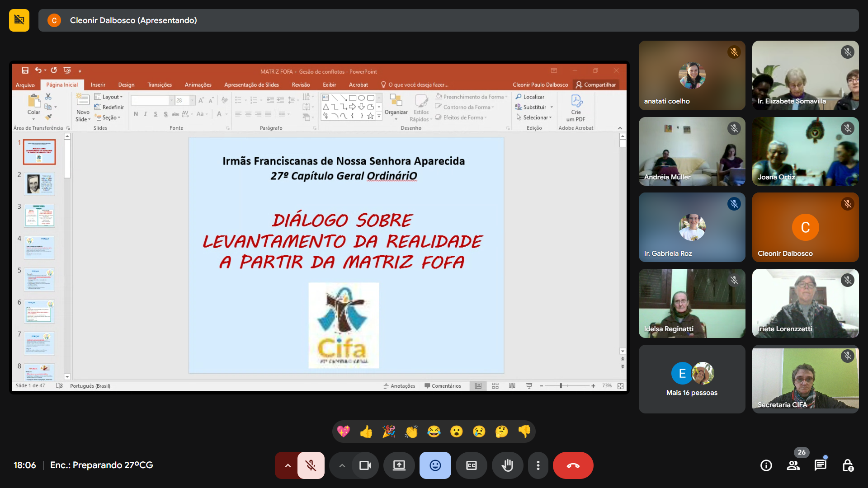Image resolution: width=868 pixels, height=488 pixels.
Task: Click the red leave call button
Action: tap(573, 465)
